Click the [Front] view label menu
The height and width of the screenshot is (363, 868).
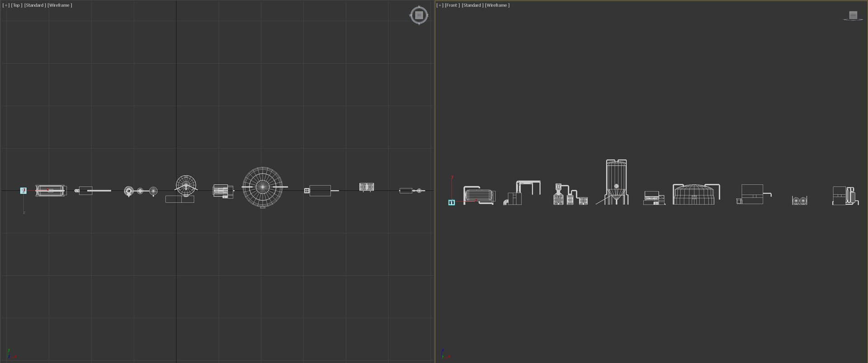click(x=452, y=5)
